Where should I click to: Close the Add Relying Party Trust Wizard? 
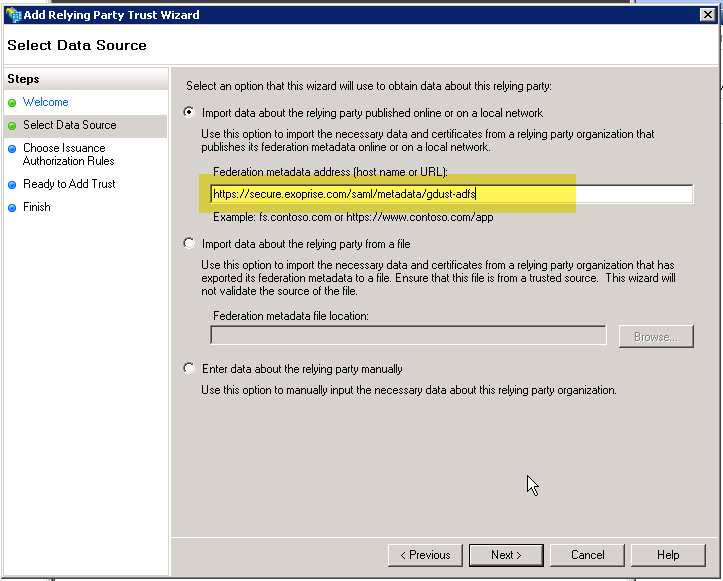tap(707, 15)
